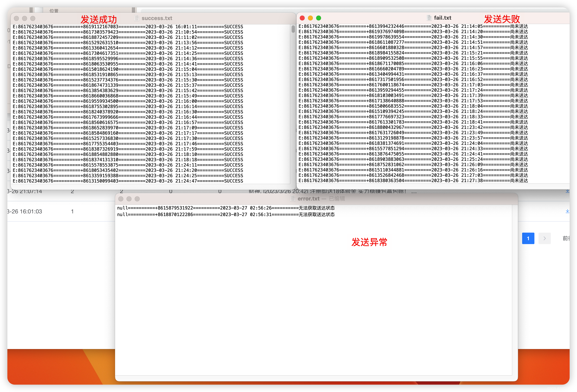Close the error.txt window

(121, 199)
